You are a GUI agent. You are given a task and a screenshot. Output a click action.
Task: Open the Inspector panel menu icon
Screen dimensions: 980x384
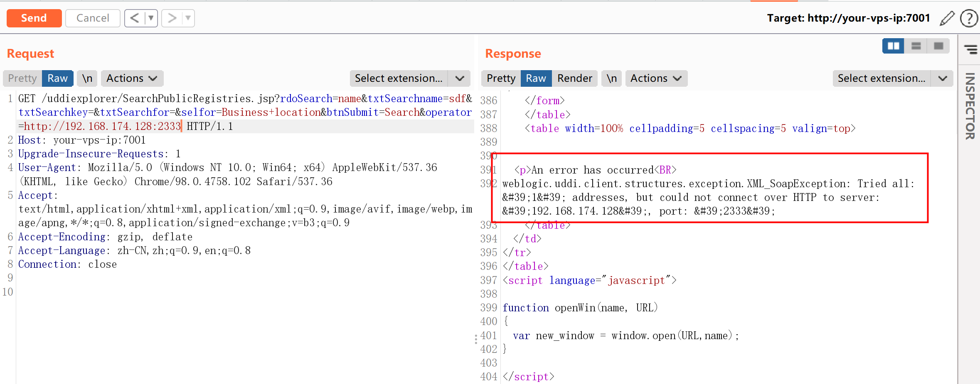coord(970,50)
